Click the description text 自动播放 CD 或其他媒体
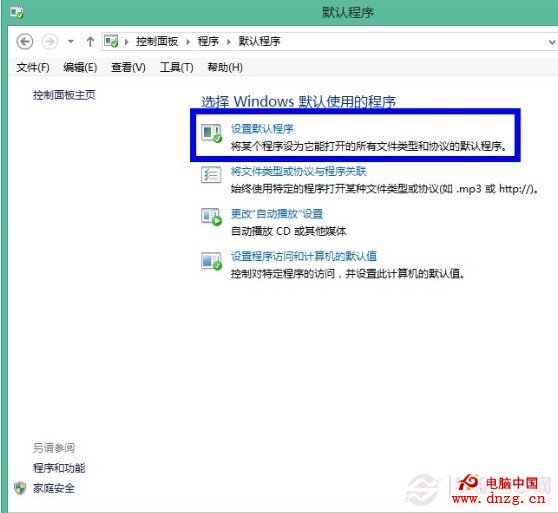 tap(289, 231)
